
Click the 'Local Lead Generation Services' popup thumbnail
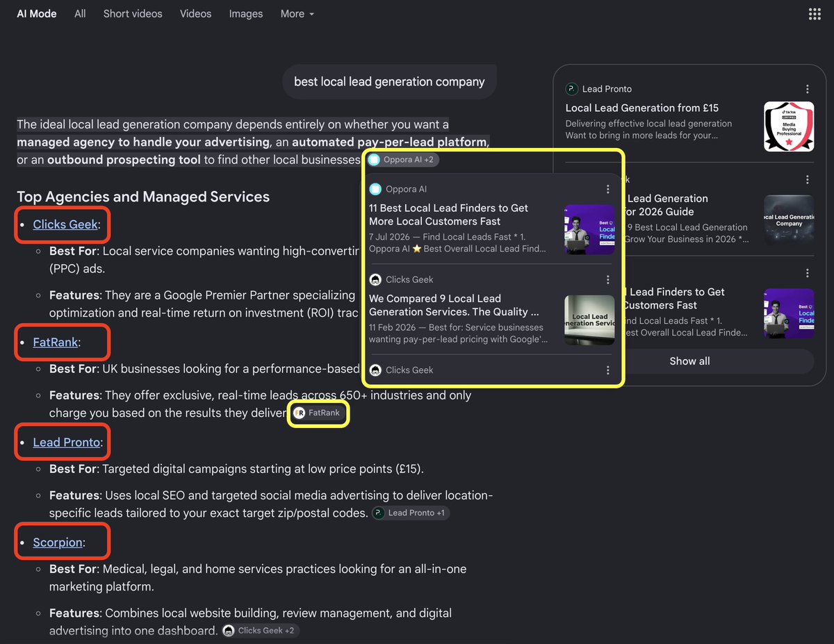click(589, 320)
